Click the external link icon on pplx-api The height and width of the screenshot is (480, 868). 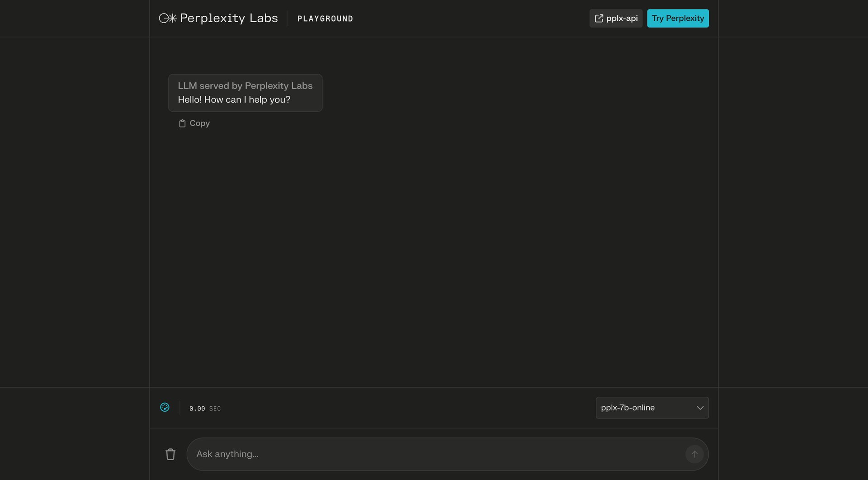tap(599, 18)
